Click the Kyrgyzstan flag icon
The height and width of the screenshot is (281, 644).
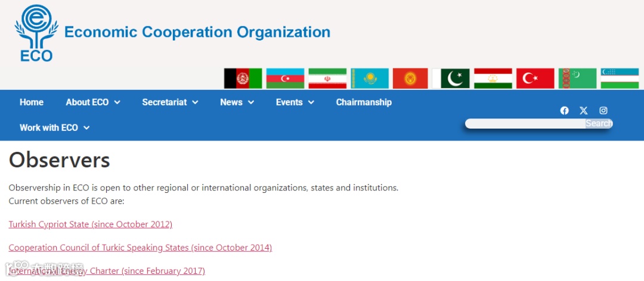pyautogui.click(x=410, y=79)
